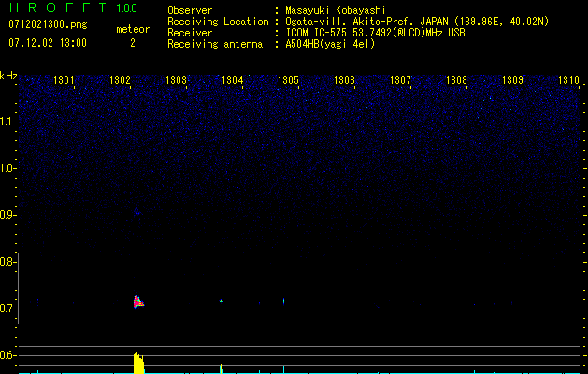Click the 0.8 kHz axis label

tap(7, 262)
